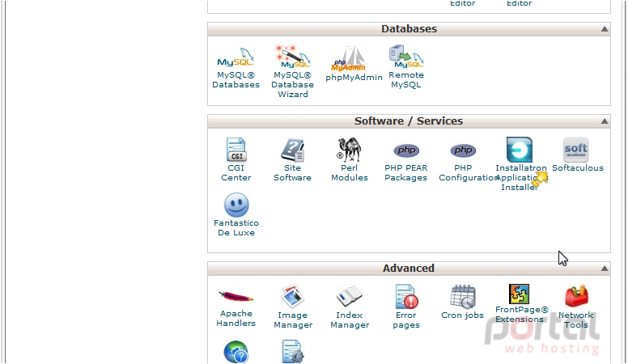628x364 pixels.
Task: Open the FrontPage Extensions puzzle icon
Action: click(x=519, y=294)
